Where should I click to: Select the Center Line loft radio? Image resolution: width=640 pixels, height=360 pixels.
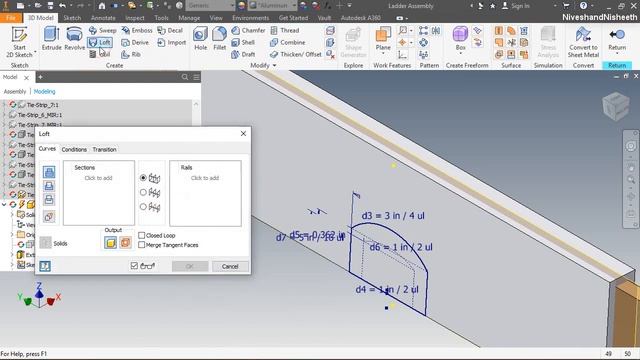(x=143, y=192)
